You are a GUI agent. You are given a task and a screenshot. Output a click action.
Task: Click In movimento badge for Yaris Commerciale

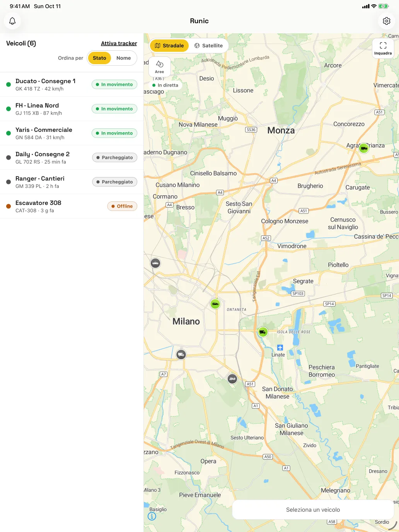tap(114, 133)
